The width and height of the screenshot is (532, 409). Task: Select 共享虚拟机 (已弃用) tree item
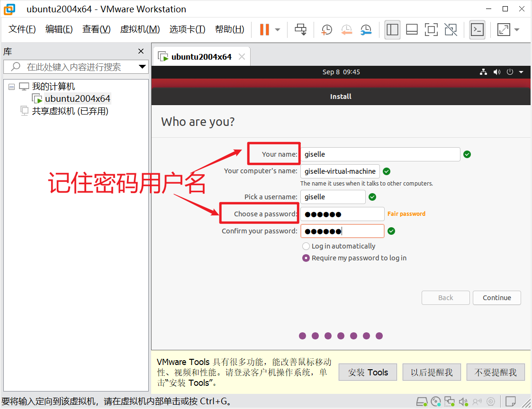[70, 111]
